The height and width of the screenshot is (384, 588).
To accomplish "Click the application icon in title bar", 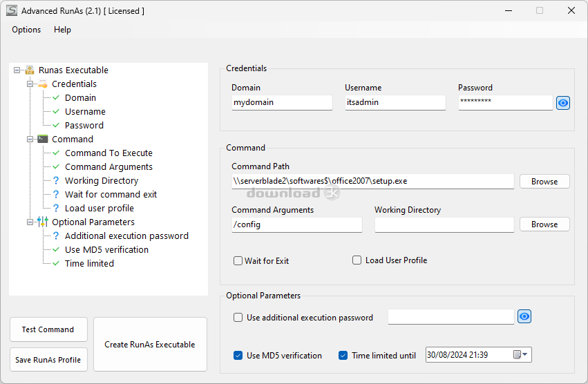I will [12, 11].
